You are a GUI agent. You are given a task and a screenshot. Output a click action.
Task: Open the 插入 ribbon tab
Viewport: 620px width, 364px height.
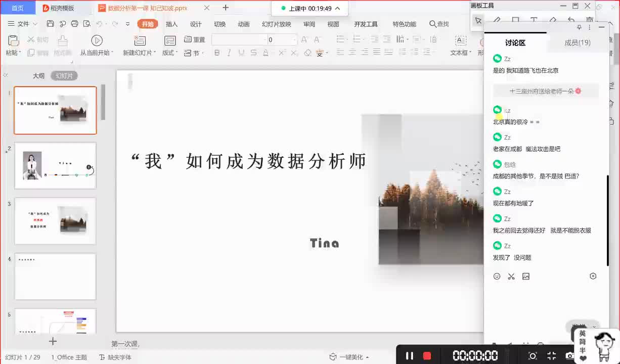coord(172,24)
